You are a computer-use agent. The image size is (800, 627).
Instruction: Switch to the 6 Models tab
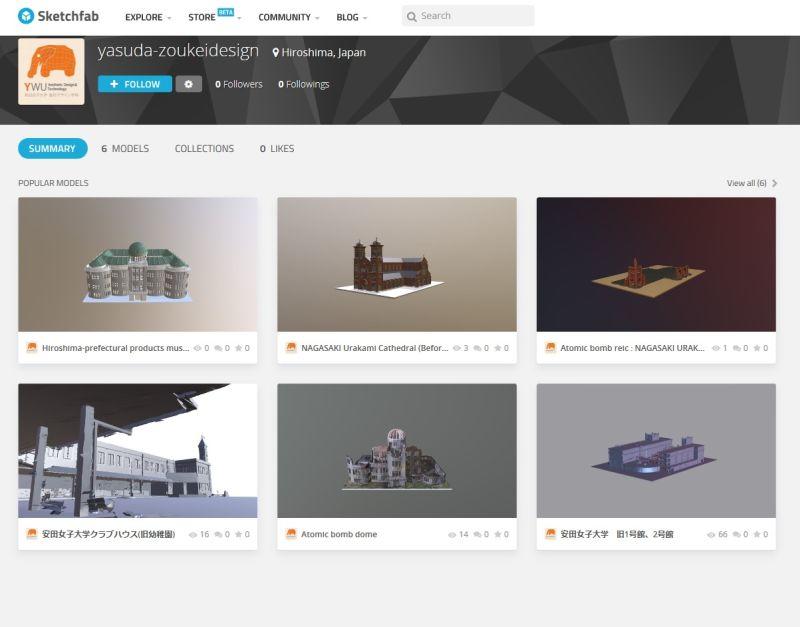(125, 148)
